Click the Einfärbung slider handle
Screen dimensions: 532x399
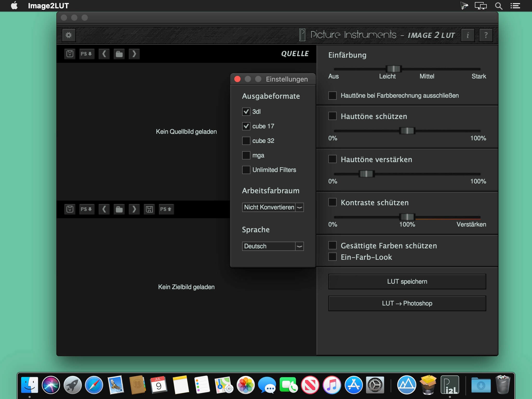pos(394,69)
